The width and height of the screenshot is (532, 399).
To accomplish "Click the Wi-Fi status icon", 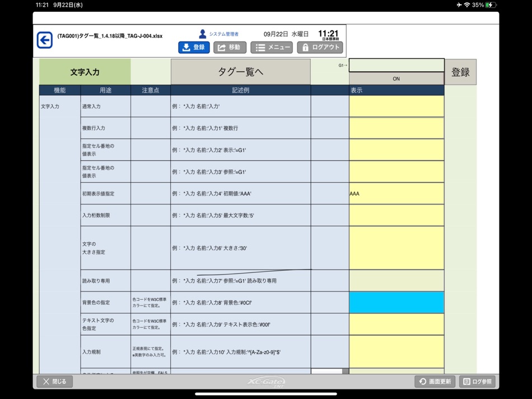I will pos(467,4).
